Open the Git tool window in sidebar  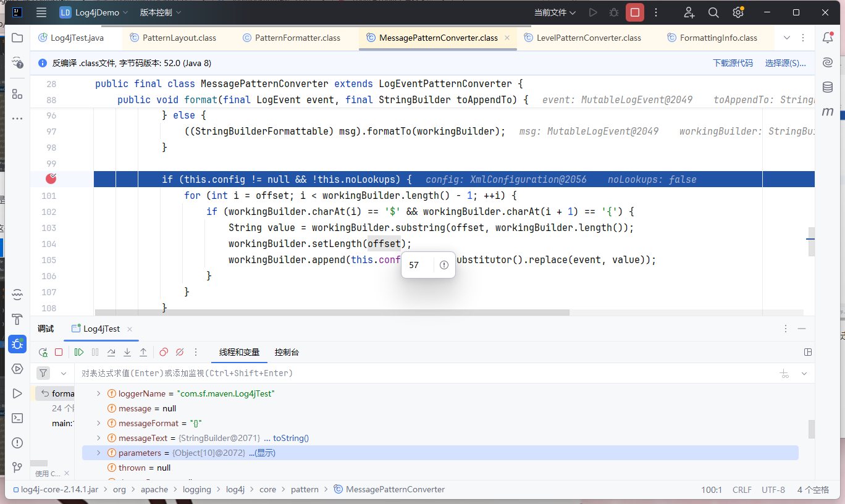coord(17,467)
